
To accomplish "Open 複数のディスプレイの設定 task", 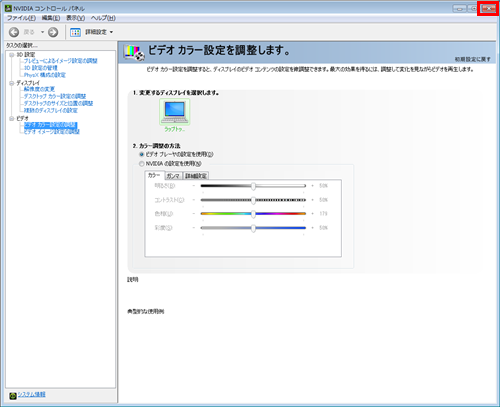I will click(50, 110).
